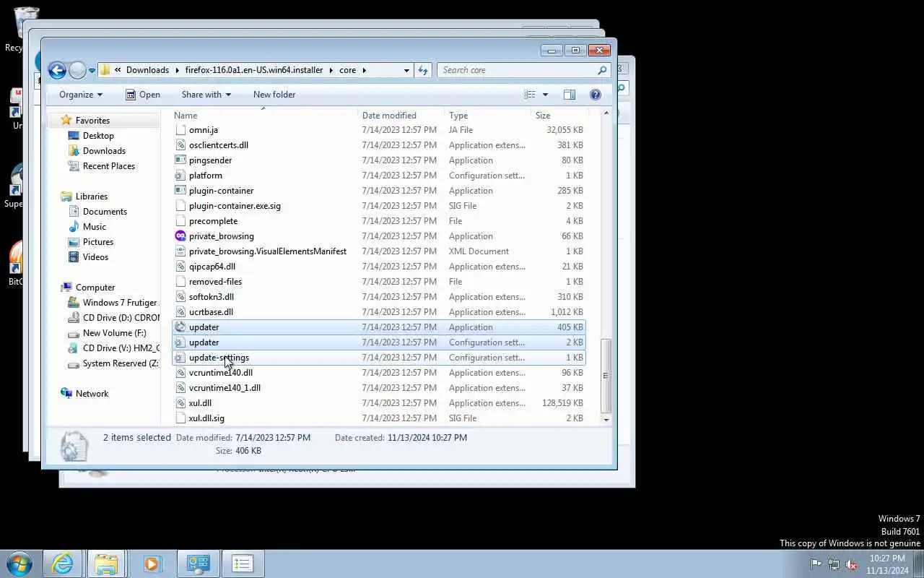Select Libraries in the navigation pane
The height and width of the screenshot is (578, 924).
point(91,197)
